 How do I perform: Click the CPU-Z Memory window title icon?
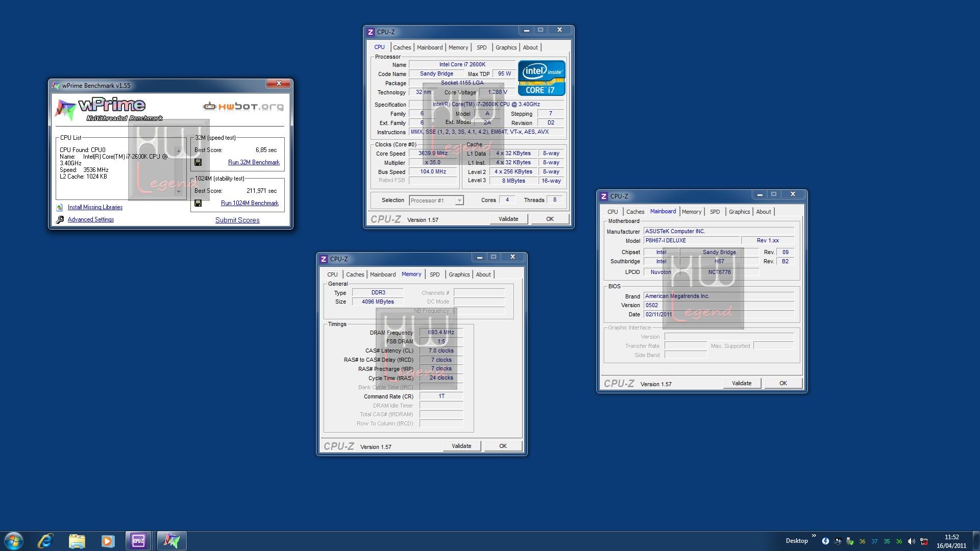pos(324,259)
